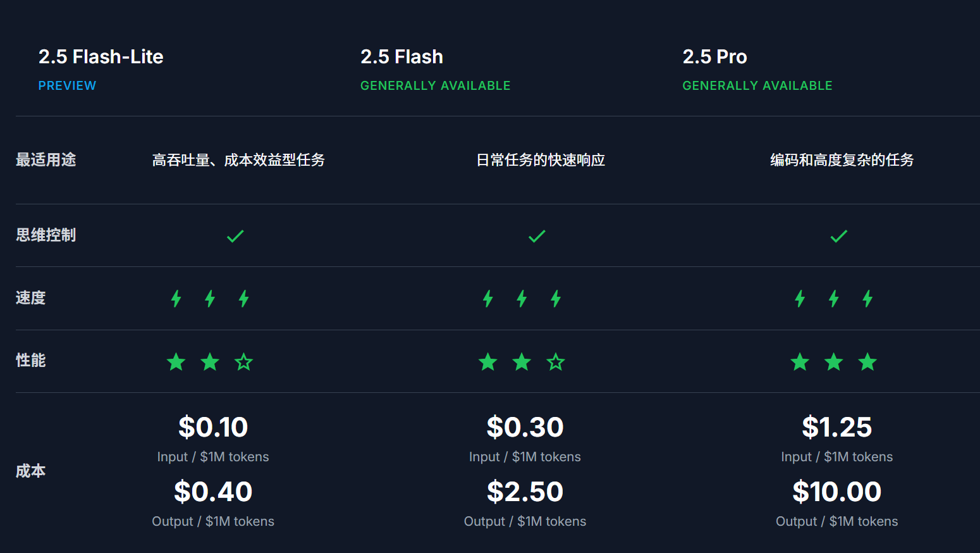Screen dimensions: 980x553
Task: Click the checkmark in 2.5 Pro column
Action: pos(839,236)
